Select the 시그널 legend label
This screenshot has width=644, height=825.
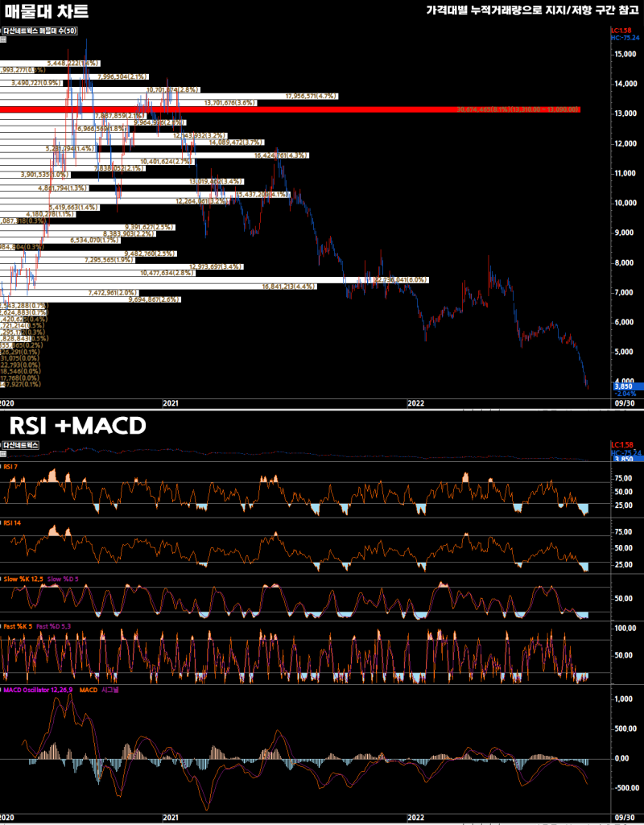pos(109,690)
